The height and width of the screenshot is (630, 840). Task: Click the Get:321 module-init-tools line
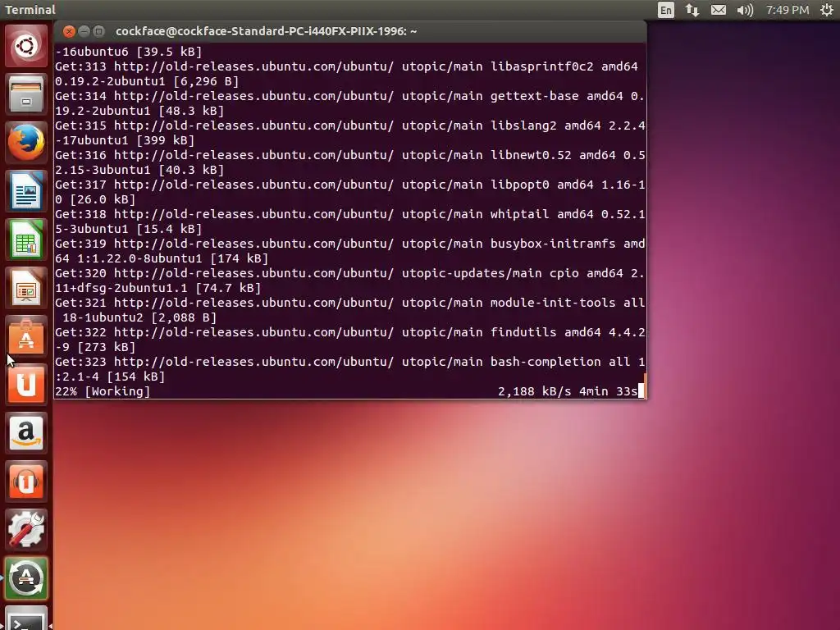[349, 302]
